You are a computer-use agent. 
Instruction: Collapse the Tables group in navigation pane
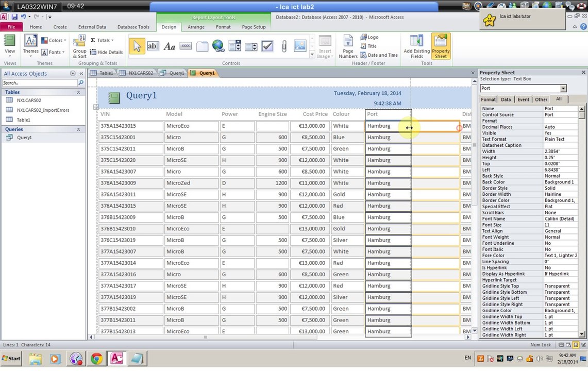click(78, 92)
